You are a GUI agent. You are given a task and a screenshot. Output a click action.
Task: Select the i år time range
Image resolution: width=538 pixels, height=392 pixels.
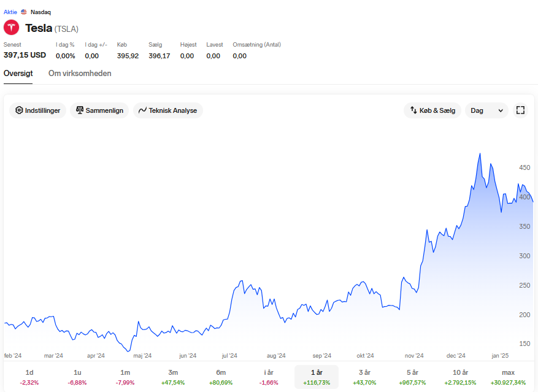269,377
